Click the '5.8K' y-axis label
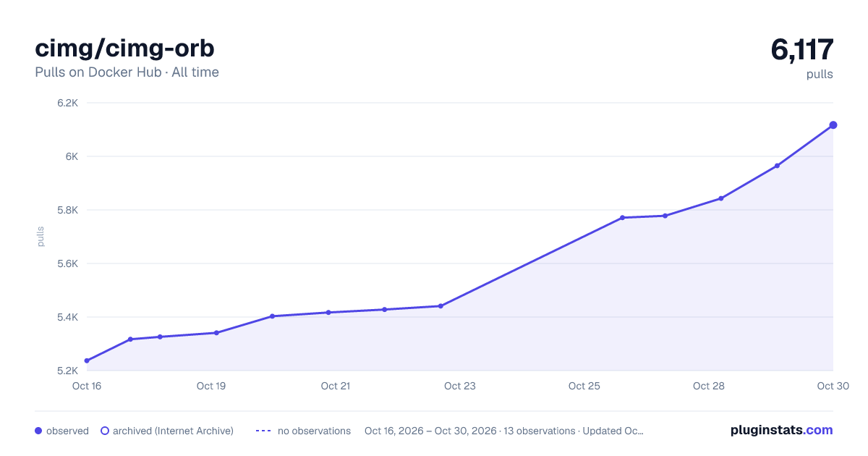This screenshot has width=868, height=456. pos(67,210)
